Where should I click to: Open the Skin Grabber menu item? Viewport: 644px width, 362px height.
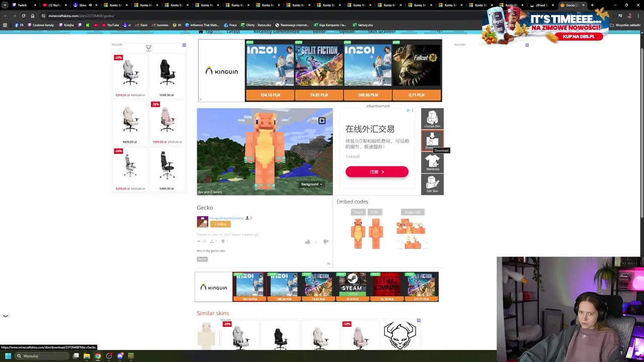pos(381,32)
